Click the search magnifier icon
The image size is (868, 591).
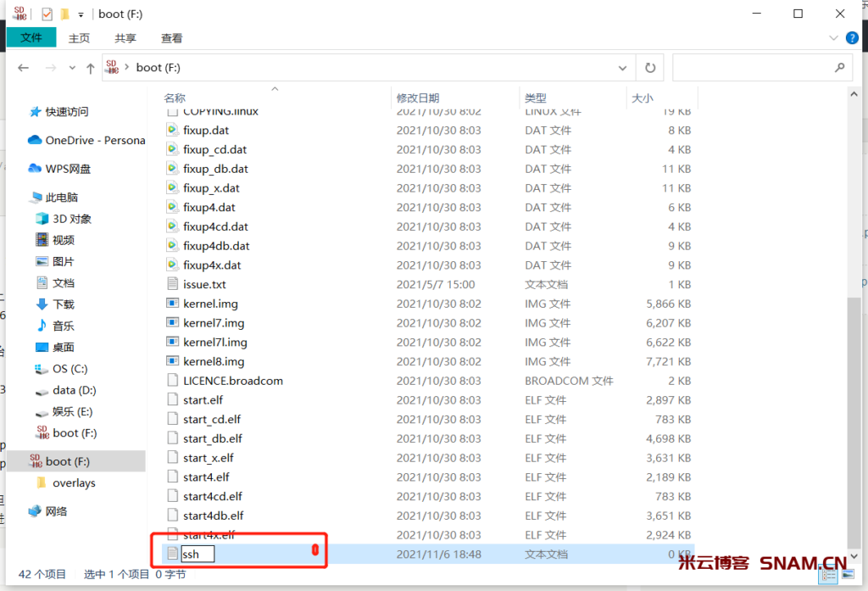[839, 68]
